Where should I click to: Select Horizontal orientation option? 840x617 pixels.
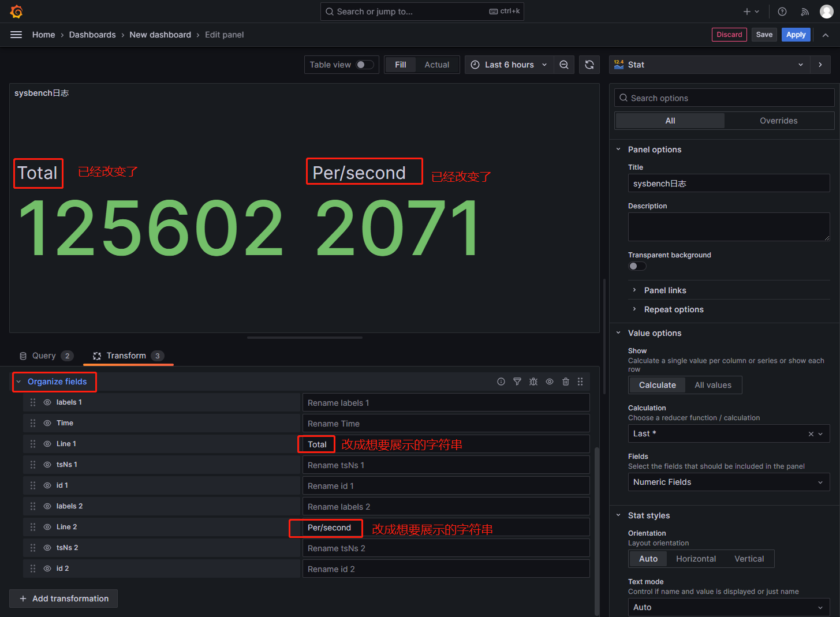[x=696, y=559]
